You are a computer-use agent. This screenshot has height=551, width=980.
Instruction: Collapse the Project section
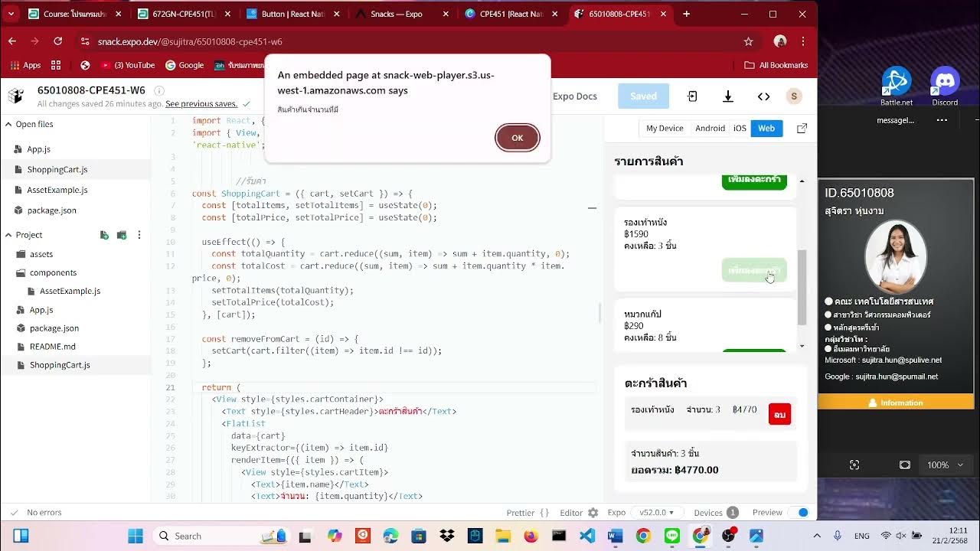8,235
